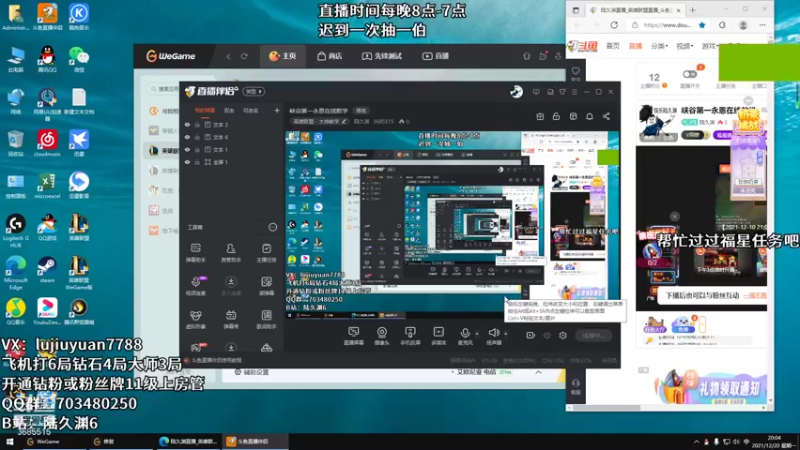Toggle preview eye icon near settings gear
Viewport: 800px width, 450px height.
[546, 335]
